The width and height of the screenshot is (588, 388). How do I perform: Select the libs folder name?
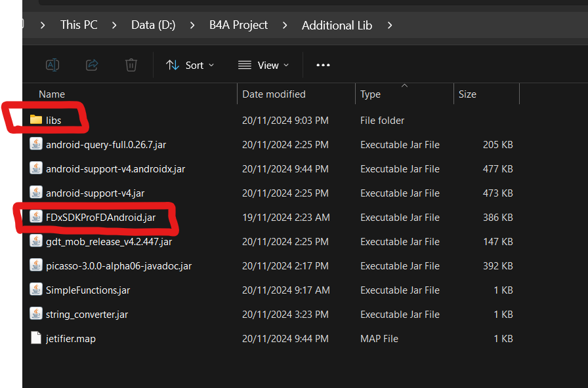click(x=53, y=120)
